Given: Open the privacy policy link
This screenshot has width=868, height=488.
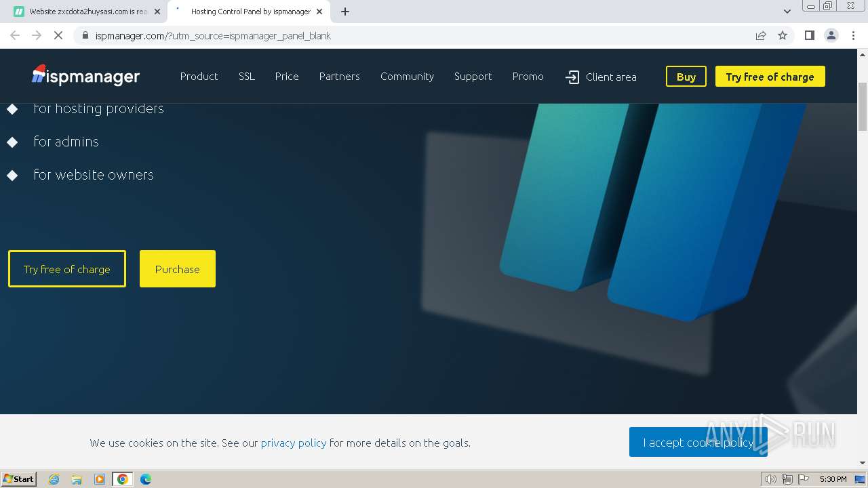Looking at the screenshot, I should 294,443.
